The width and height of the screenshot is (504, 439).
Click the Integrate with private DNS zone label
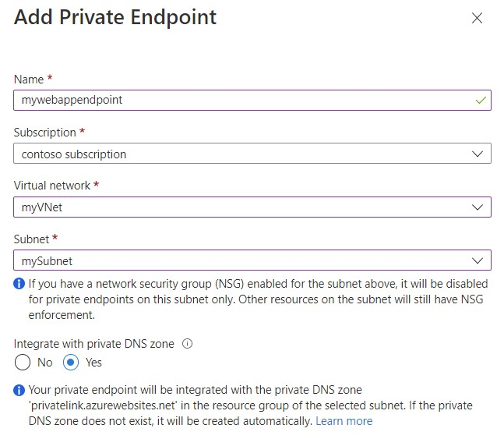94,343
